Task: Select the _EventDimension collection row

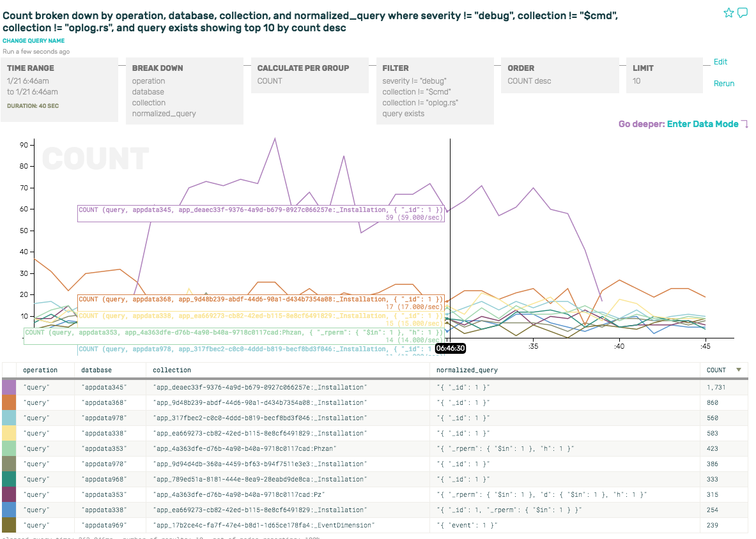Action: tap(263, 526)
